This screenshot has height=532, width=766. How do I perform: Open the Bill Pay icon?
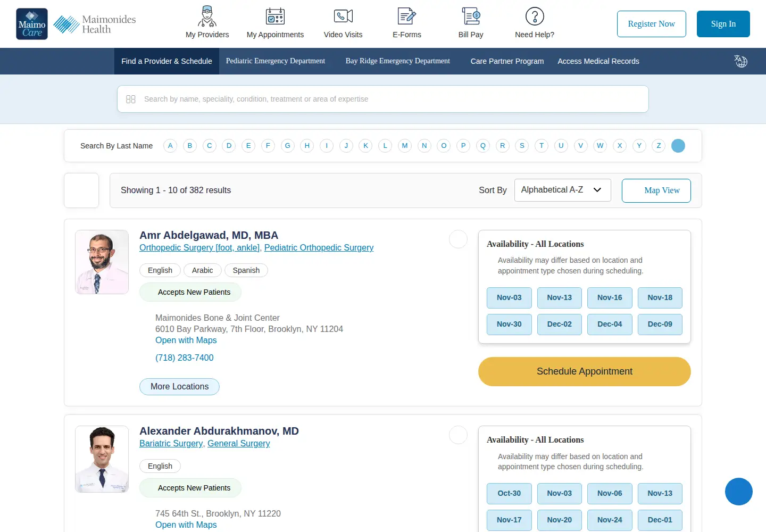tap(471, 16)
